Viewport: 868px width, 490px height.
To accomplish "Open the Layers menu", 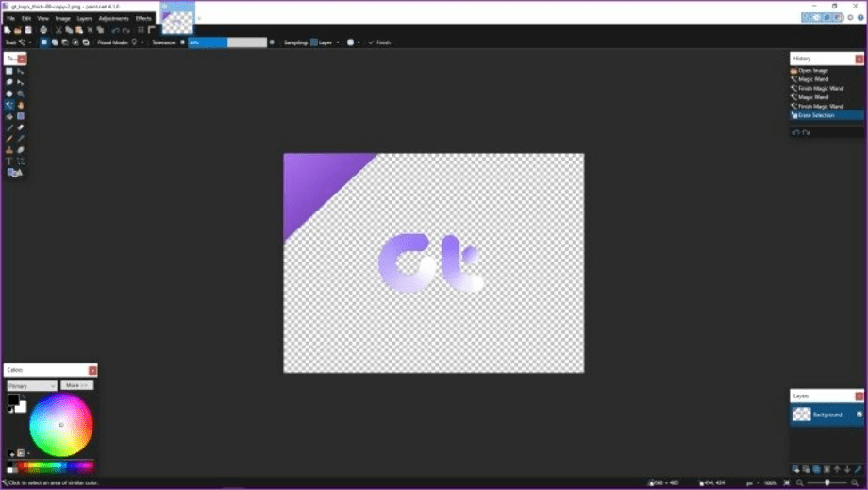I will coord(85,18).
